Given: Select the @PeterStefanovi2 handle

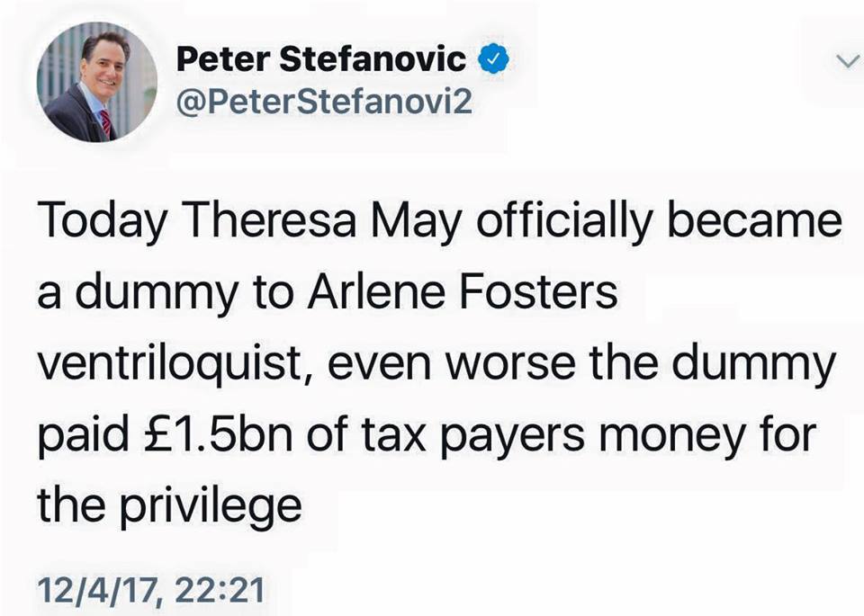Looking at the screenshot, I should coord(325,102).
